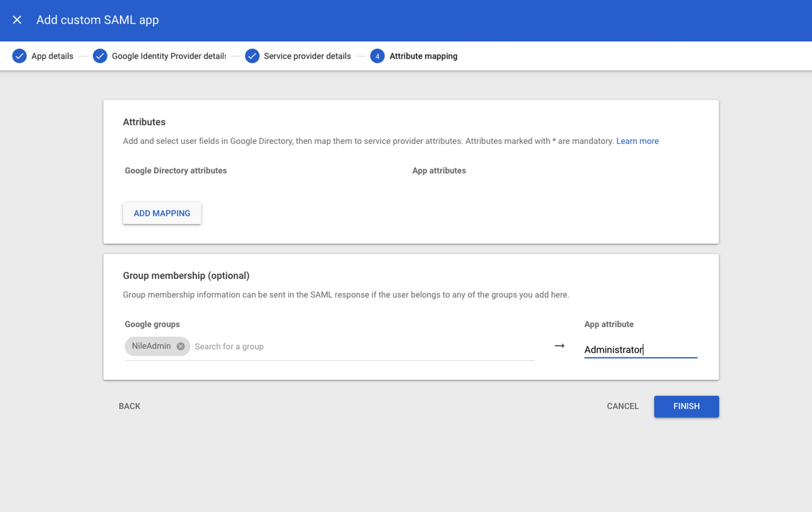Image resolution: width=812 pixels, height=512 pixels.
Task: Go to Service provider details step
Action: tap(307, 56)
